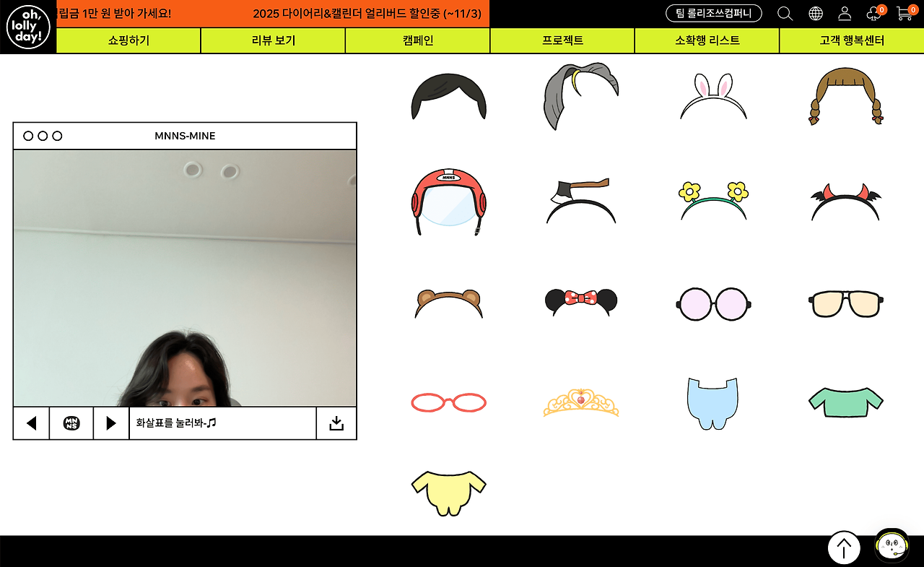Click the 화살표를 눌러봐 caption text

pyautogui.click(x=176, y=423)
